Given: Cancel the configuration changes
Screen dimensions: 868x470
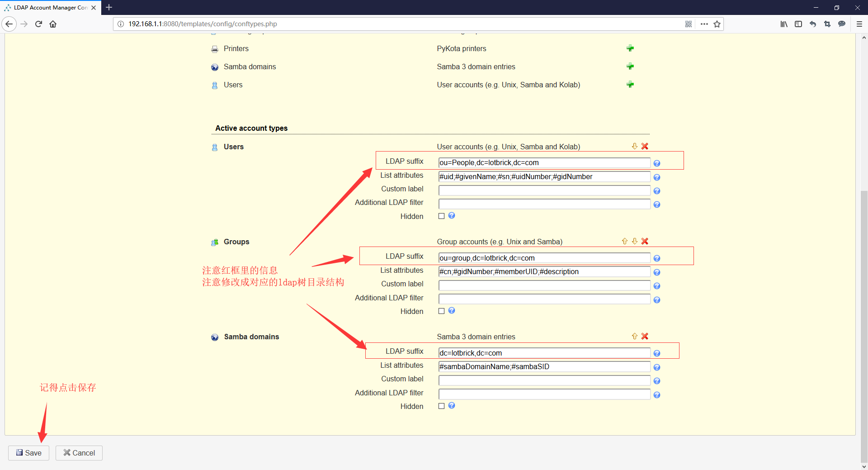Looking at the screenshot, I should [x=79, y=453].
